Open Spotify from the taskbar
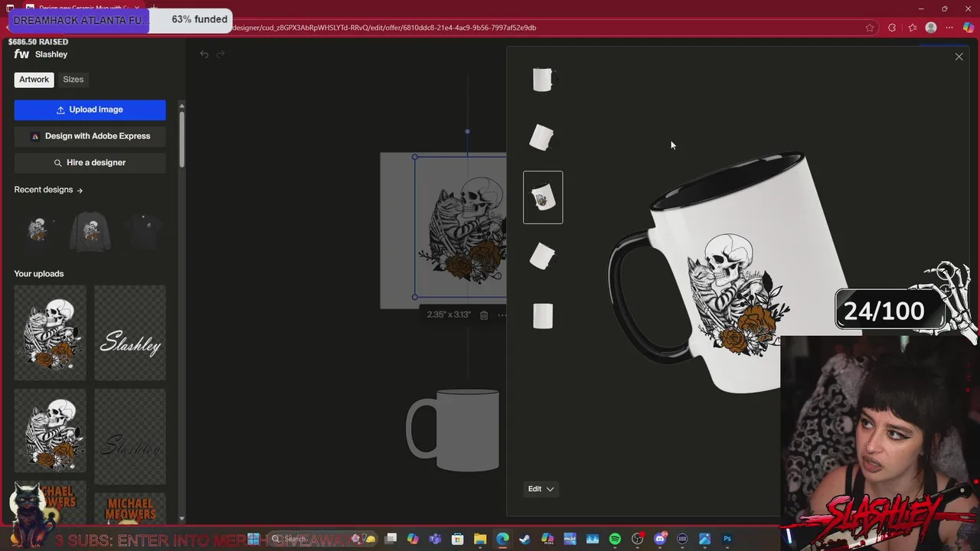Viewport: 980px width, 551px height. click(615, 539)
